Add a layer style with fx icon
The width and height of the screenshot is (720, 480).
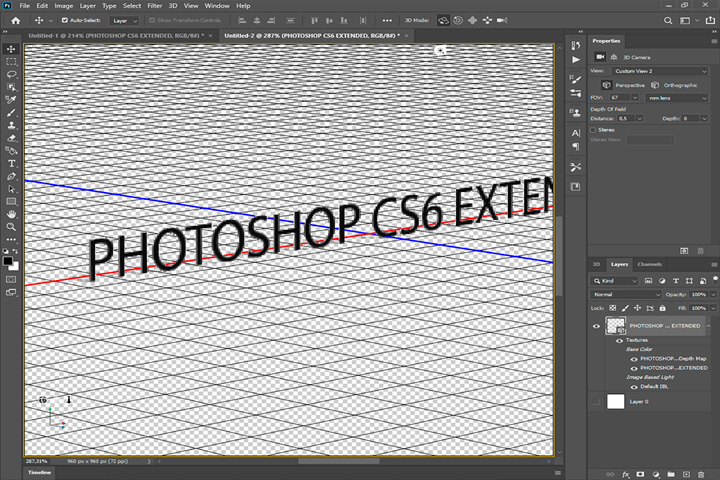tap(625, 474)
